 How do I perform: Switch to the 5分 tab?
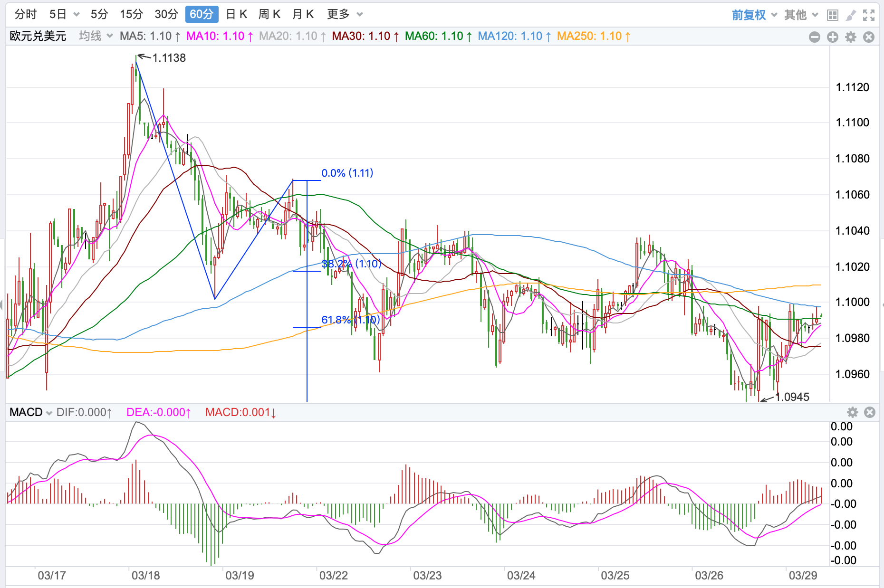[x=99, y=14]
